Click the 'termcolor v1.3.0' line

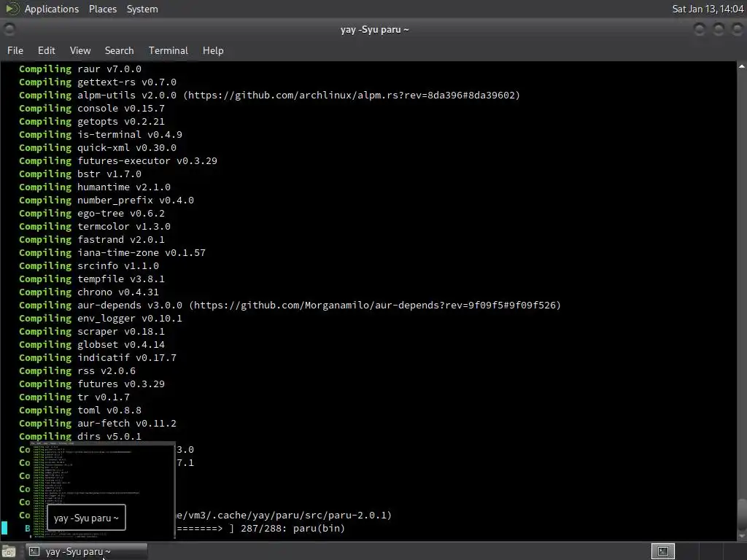[95, 227]
